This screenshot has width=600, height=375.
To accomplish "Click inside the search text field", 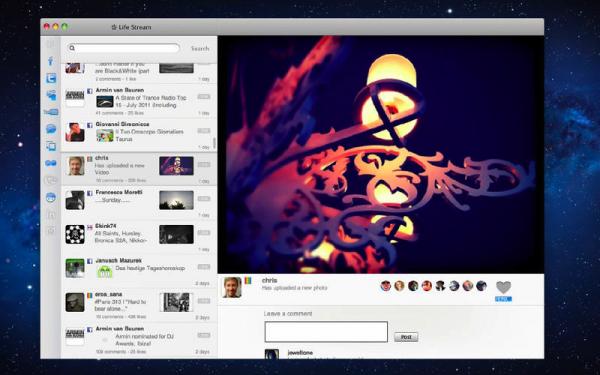I will point(123,48).
